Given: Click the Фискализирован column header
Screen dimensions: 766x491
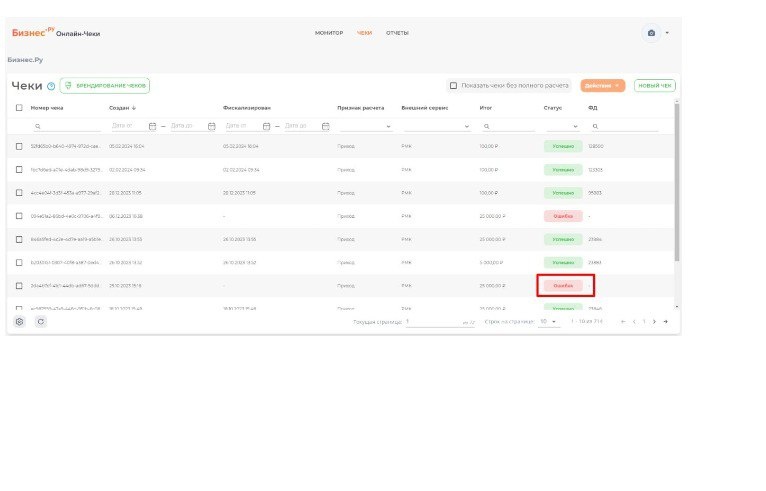Looking at the screenshot, I should 247,108.
